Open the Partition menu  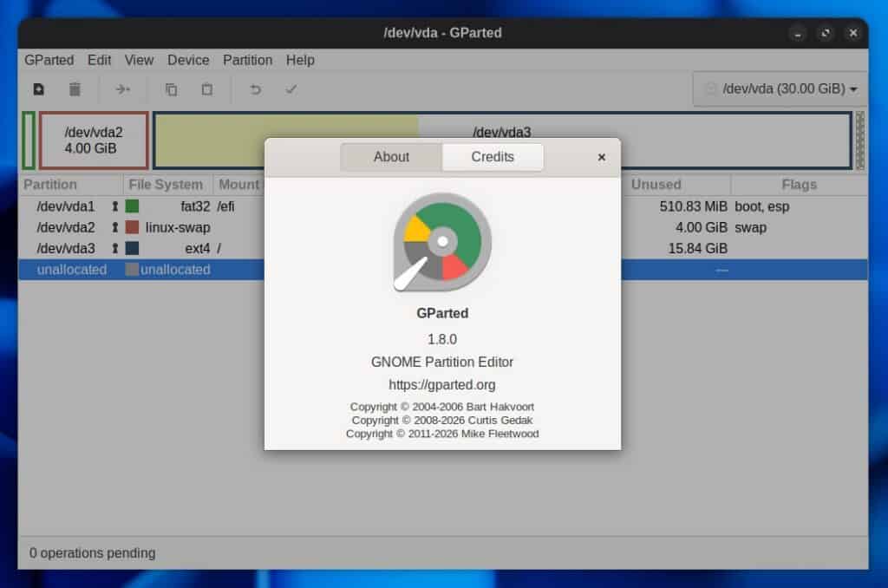pos(247,60)
